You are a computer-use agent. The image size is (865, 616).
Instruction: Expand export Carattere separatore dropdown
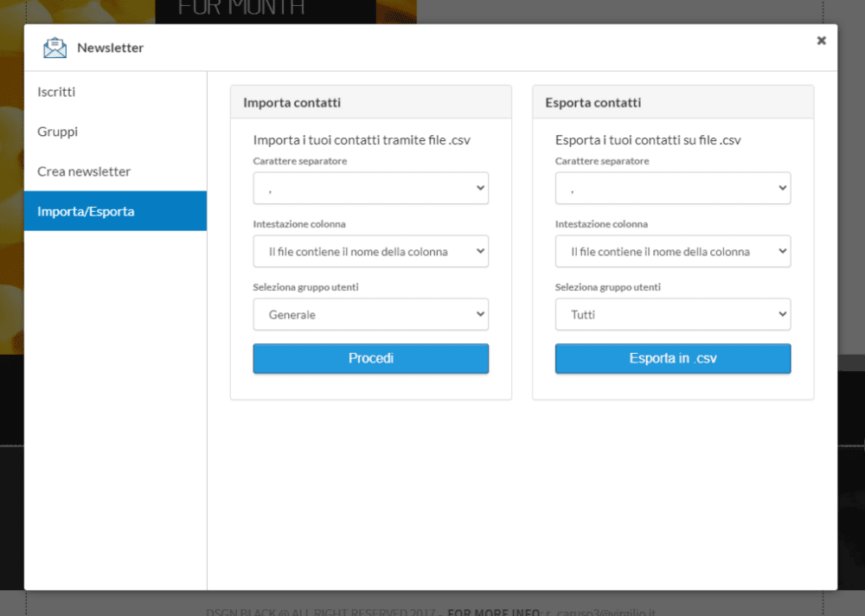click(672, 189)
